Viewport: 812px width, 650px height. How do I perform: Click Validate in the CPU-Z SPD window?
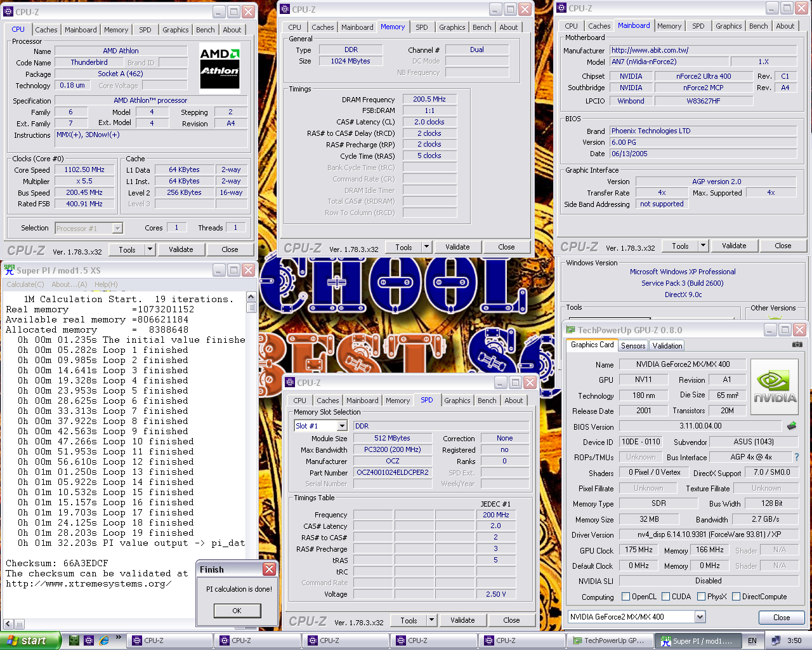tap(462, 620)
